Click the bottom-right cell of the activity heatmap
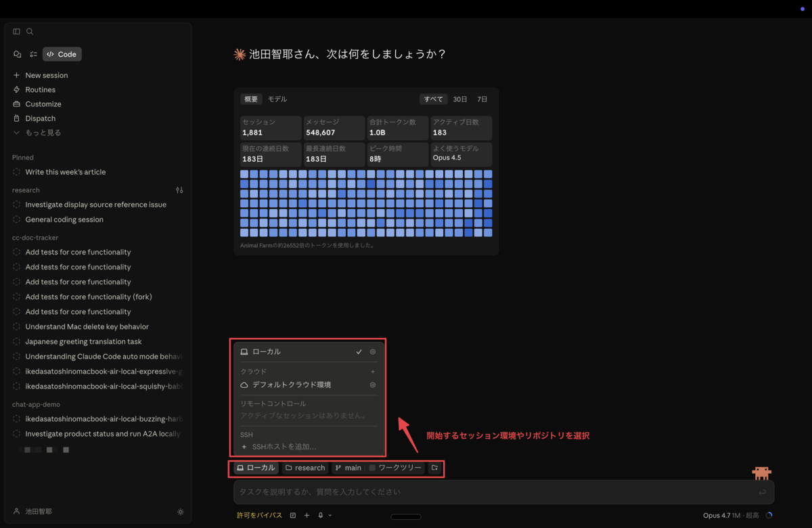This screenshot has width=812, height=528. tap(488, 232)
